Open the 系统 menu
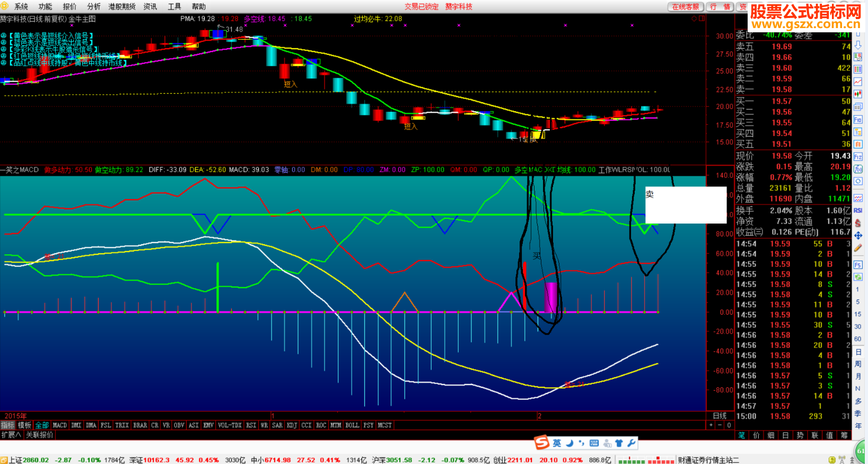The image size is (868, 464). (21, 6)
